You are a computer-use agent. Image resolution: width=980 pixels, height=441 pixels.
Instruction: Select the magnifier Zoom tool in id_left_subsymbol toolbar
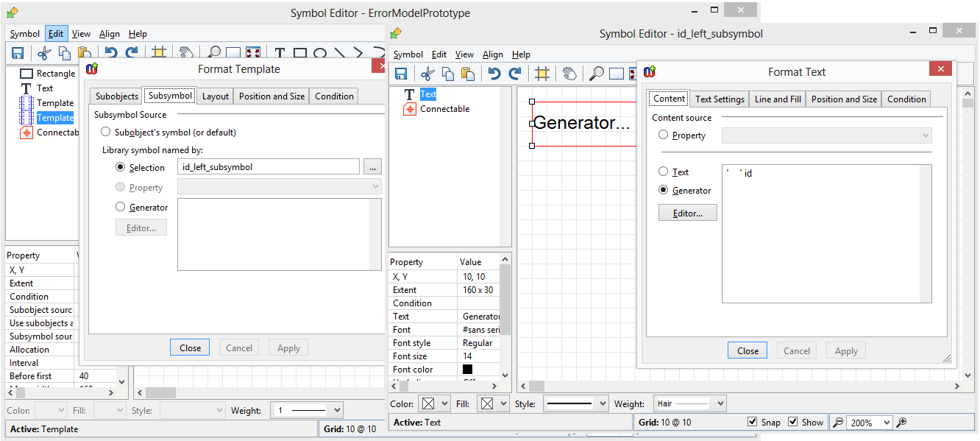pyautogui.click(x=596, y=74)
